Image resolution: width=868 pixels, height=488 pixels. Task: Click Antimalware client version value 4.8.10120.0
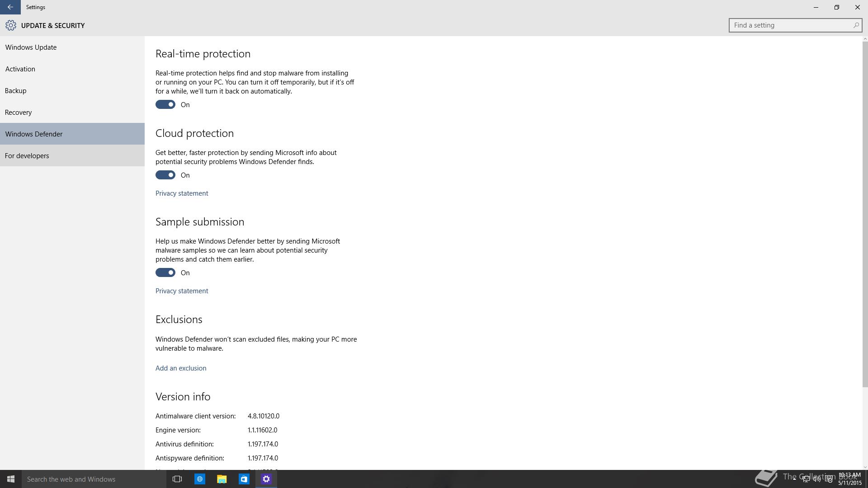click(x=264, y=416)
